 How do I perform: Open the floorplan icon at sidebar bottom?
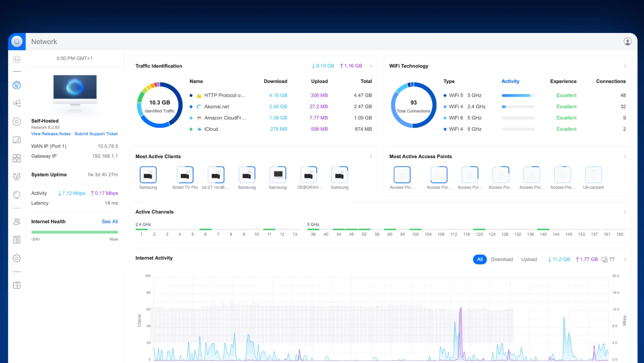coord(17,285)
